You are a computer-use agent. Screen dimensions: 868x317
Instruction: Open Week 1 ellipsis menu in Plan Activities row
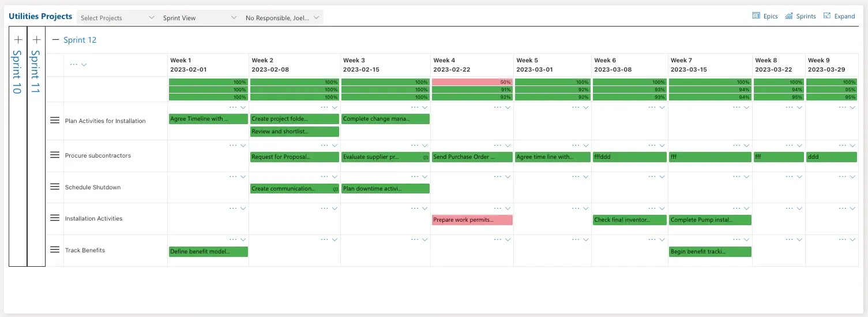[233, 107]
